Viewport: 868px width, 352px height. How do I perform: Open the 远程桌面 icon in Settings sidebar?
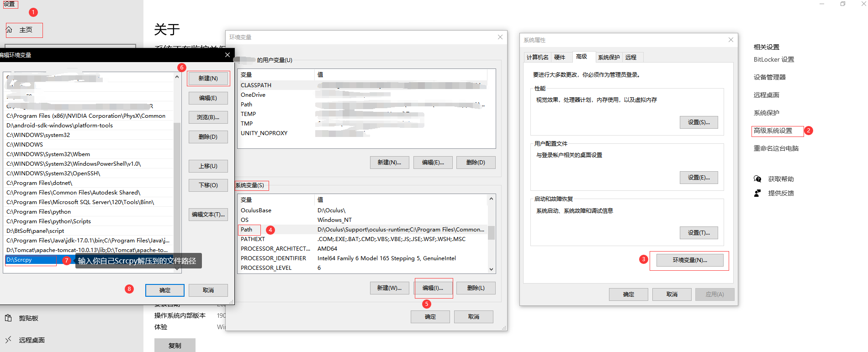pyautogui.click(x=8, y=340)
